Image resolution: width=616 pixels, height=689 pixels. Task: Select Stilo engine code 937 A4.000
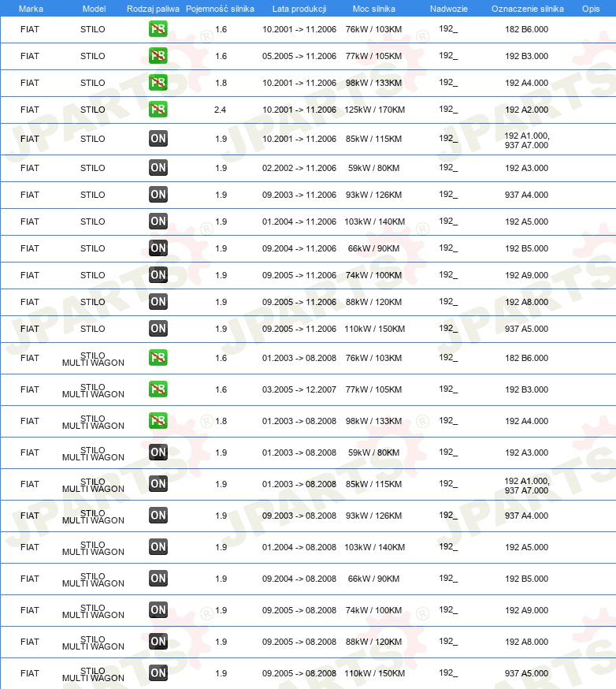tap(526, 195)
